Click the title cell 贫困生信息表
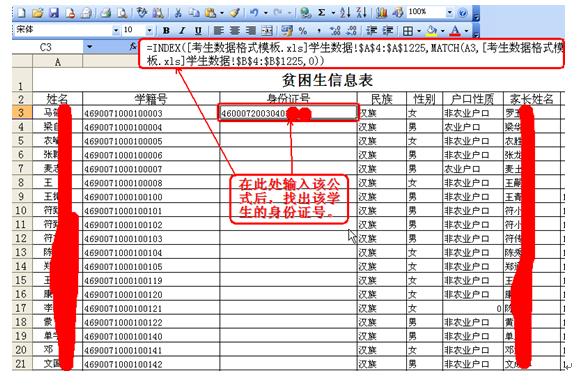The image size is (582, 385). click(327, 80)
